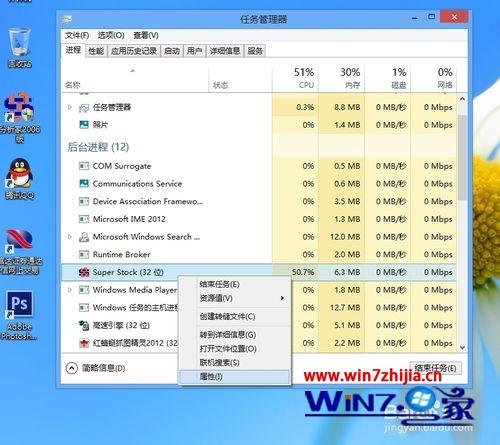
Task: Switch to the 应用历史记录 tab
Action: tap(134, 51)
